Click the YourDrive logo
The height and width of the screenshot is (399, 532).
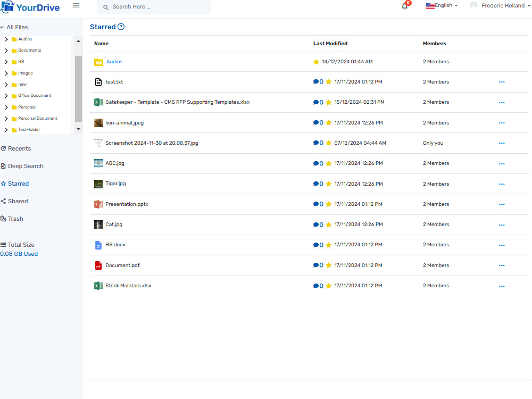tap(30, 7)
